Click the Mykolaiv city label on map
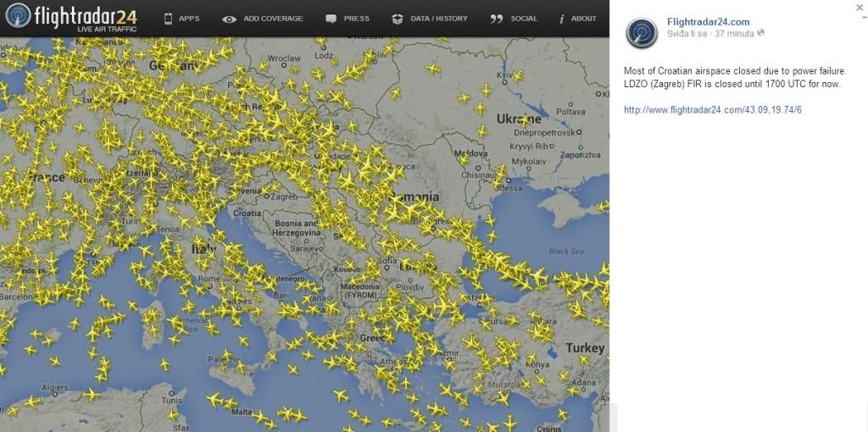The width and height of the screenshot is (868, 432). (x=529, y=162)
